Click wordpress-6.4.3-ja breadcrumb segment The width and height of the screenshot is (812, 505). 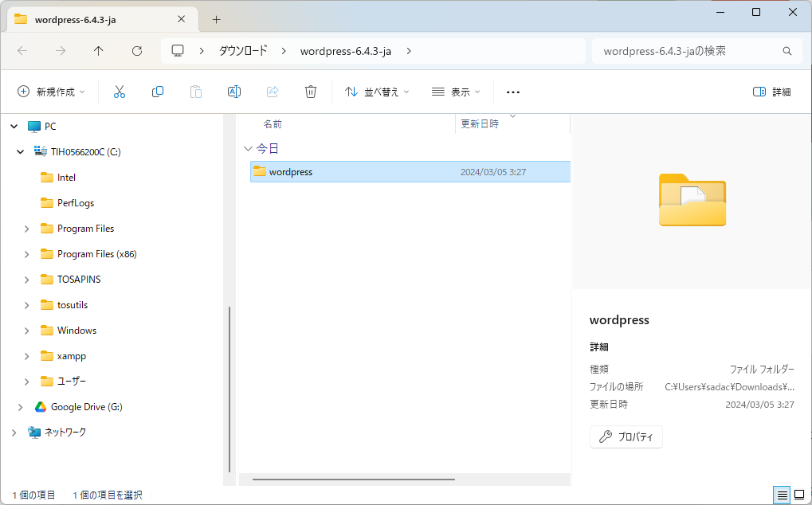345,51
